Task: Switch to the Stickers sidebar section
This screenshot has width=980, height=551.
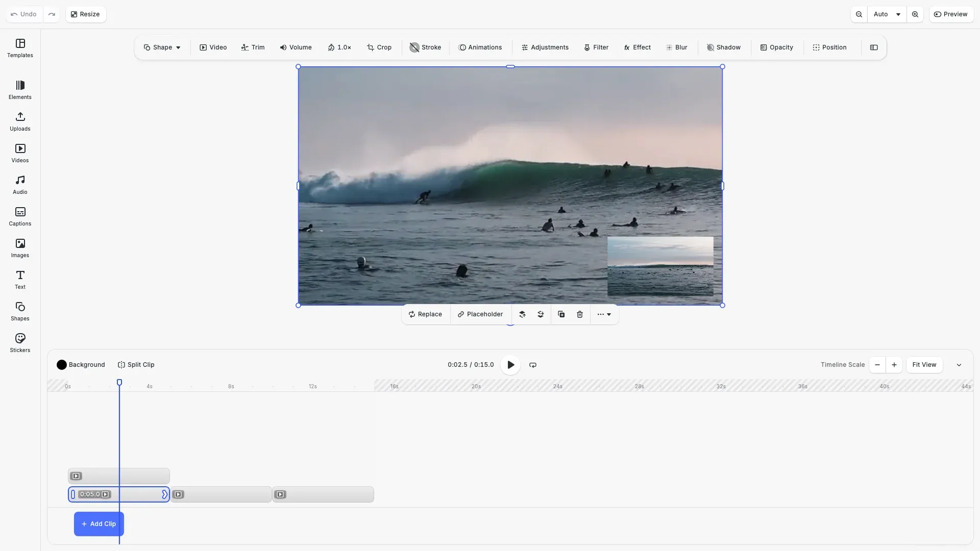Action: tap(19, 342)
